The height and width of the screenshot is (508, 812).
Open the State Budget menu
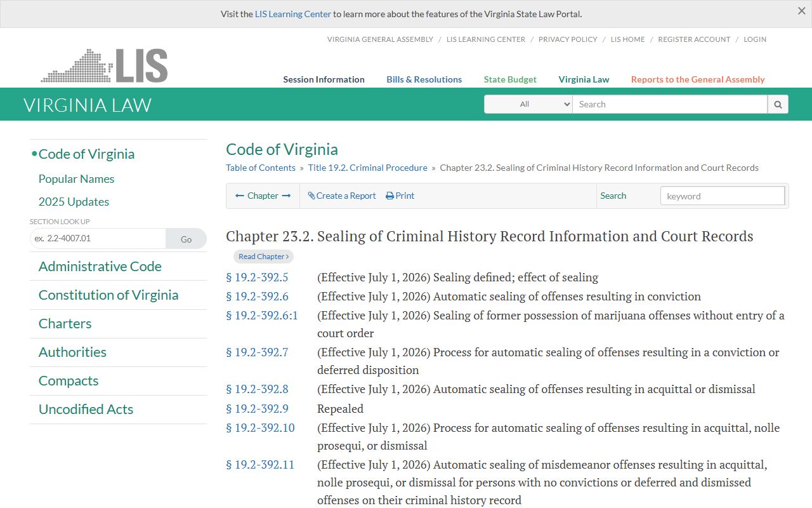pos(510,79)
